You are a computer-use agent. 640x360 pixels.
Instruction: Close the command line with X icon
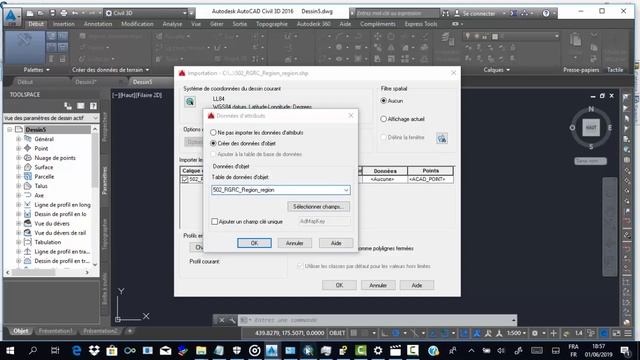[222, 320]
